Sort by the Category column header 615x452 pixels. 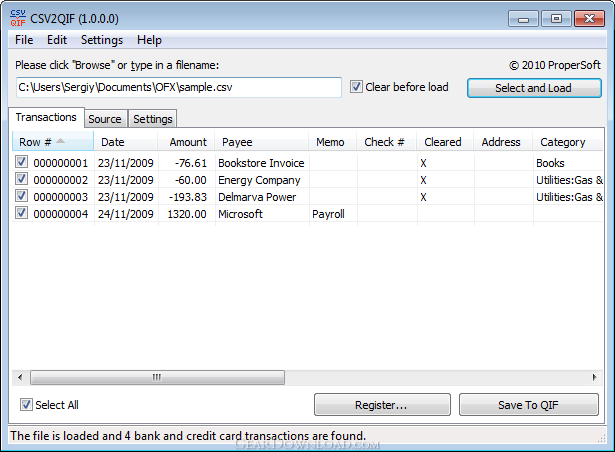coord(568,142)
